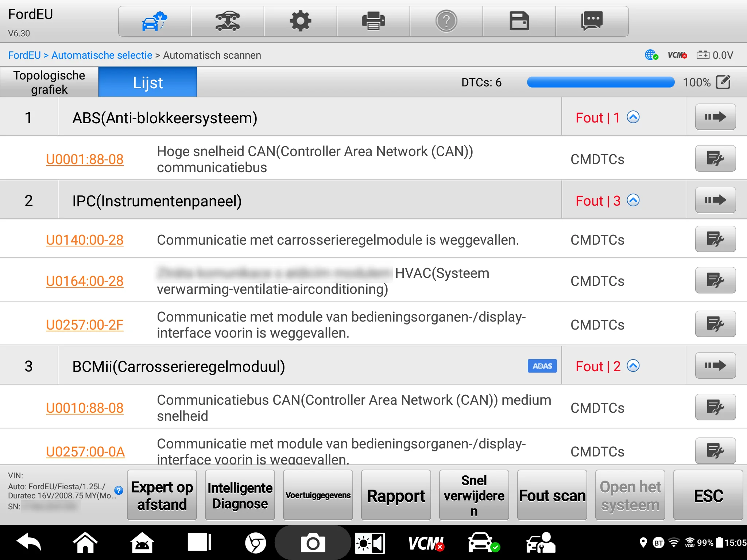Tap the Android back arrow
This screenshot has width=747, height=560.
pos(29,543)
